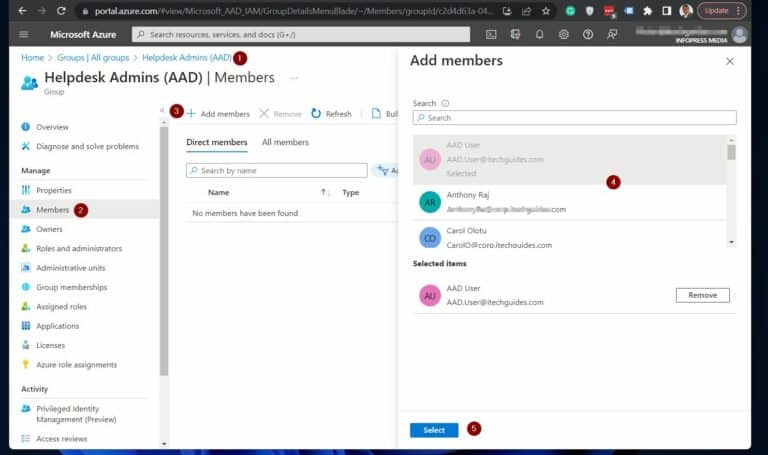Remove AAD User from Selected items
Viewport: 768px width, 455px height.
pos(702,295)
